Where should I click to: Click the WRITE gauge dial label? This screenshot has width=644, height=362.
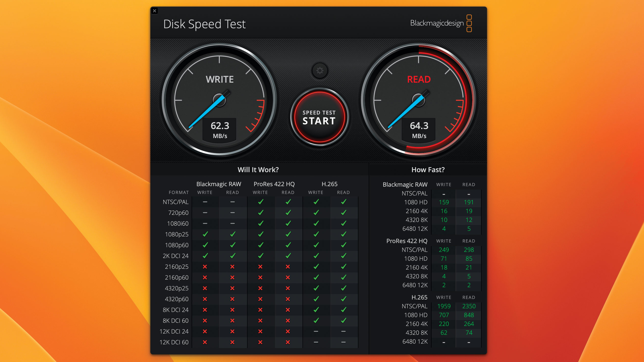(x=220, y=79)
